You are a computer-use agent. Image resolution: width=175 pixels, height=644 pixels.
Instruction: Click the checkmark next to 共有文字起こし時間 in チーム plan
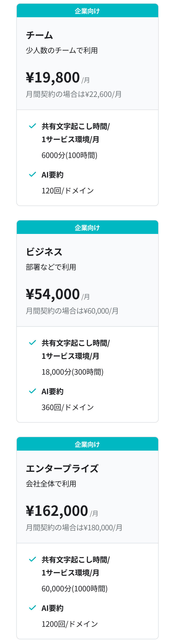click(32, 126)
